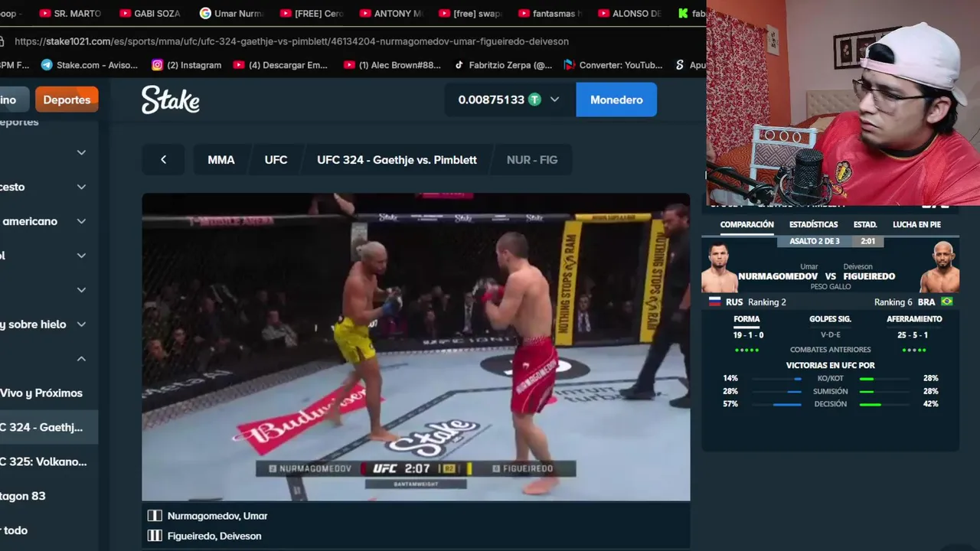Switch to the ANTONY M browser tab
Viewport: 980px width, 551px height.
[391, 13]
